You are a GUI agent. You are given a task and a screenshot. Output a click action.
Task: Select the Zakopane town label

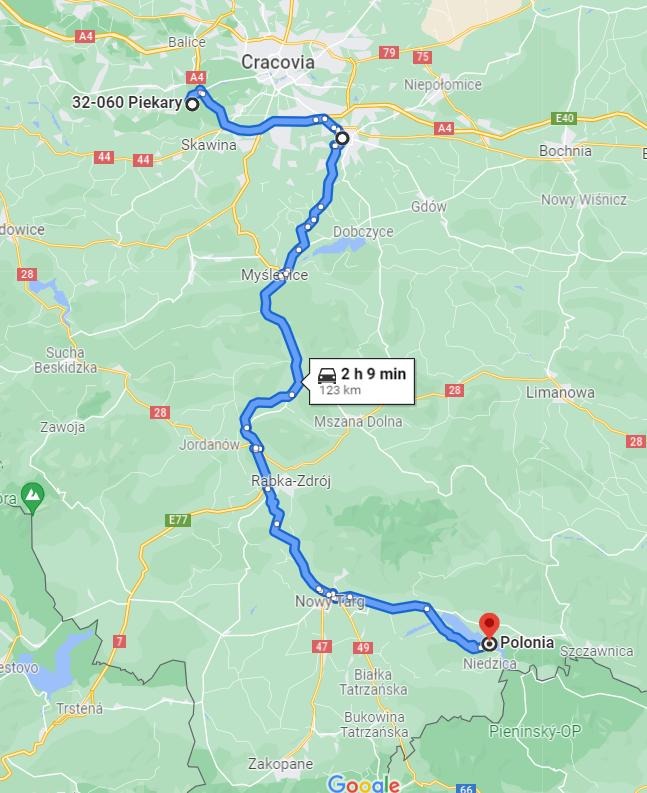pos(280,764)
